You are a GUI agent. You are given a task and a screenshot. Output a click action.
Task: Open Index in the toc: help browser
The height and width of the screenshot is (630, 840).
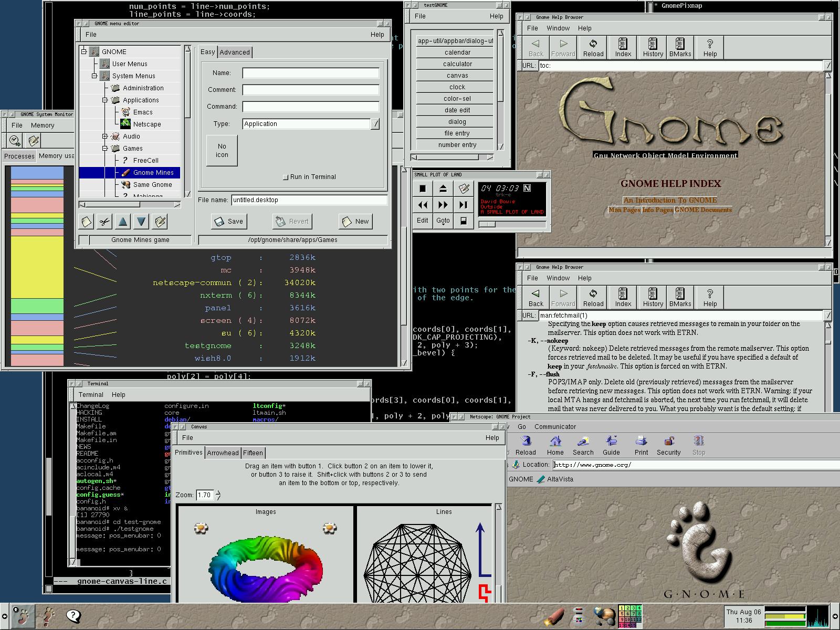point(623,47)
